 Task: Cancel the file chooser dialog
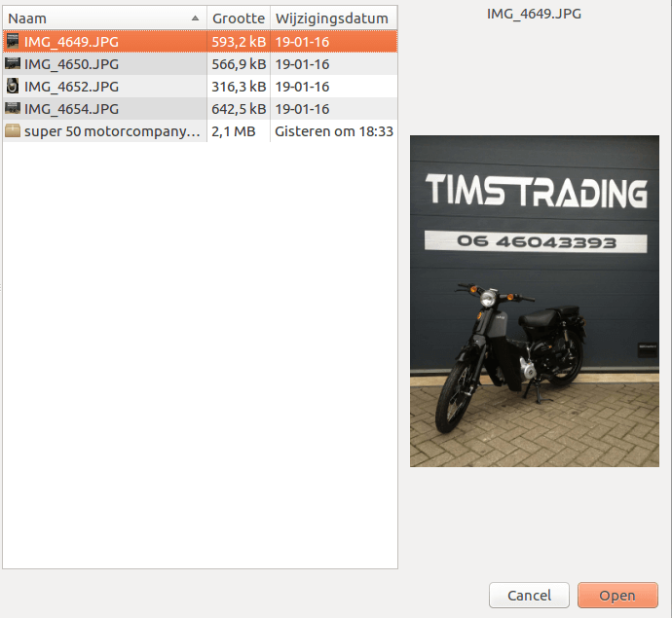pos(529,596)
